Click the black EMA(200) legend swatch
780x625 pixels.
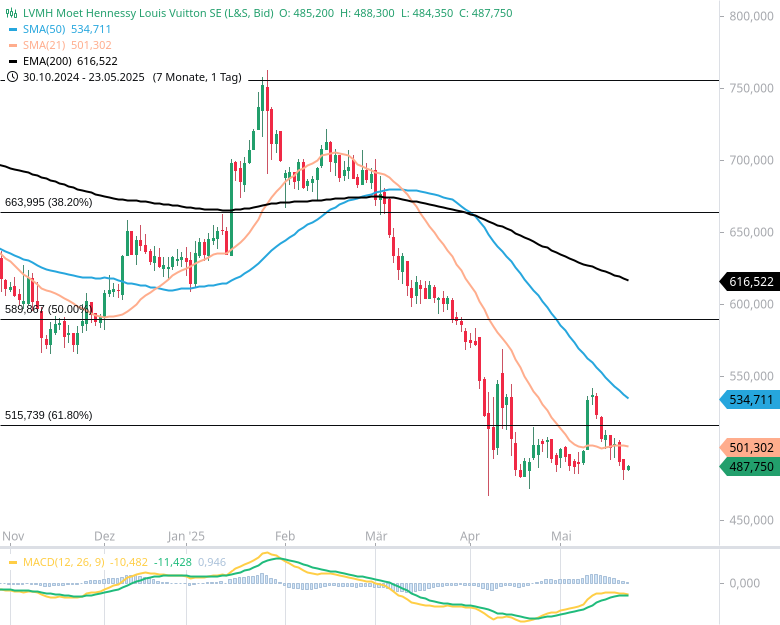(13, 61)
